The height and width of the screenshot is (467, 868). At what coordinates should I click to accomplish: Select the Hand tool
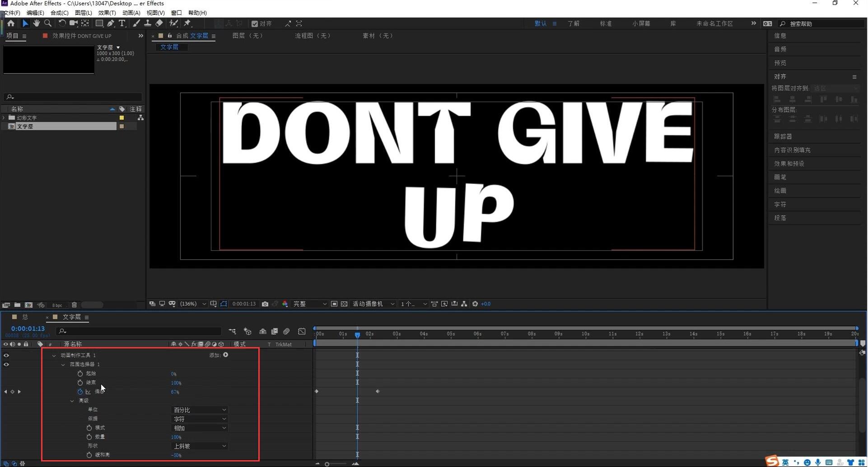point(36,24)
